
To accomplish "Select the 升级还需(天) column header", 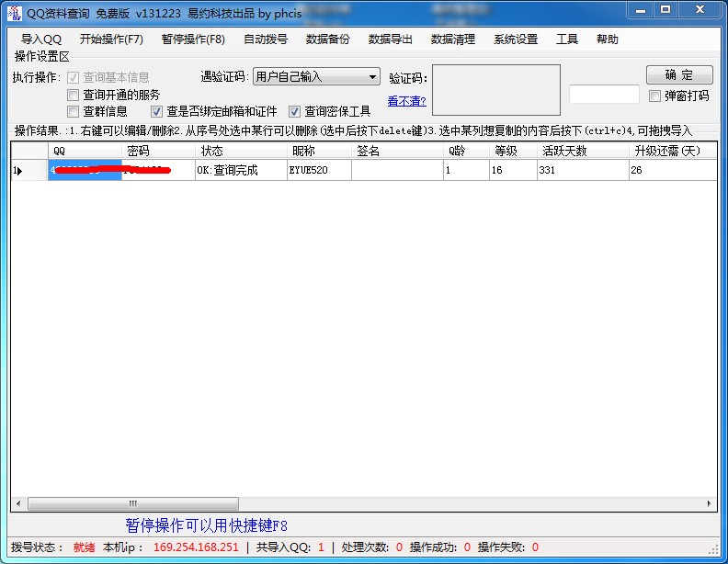I will pyautogui.click(x=673, y=151).
